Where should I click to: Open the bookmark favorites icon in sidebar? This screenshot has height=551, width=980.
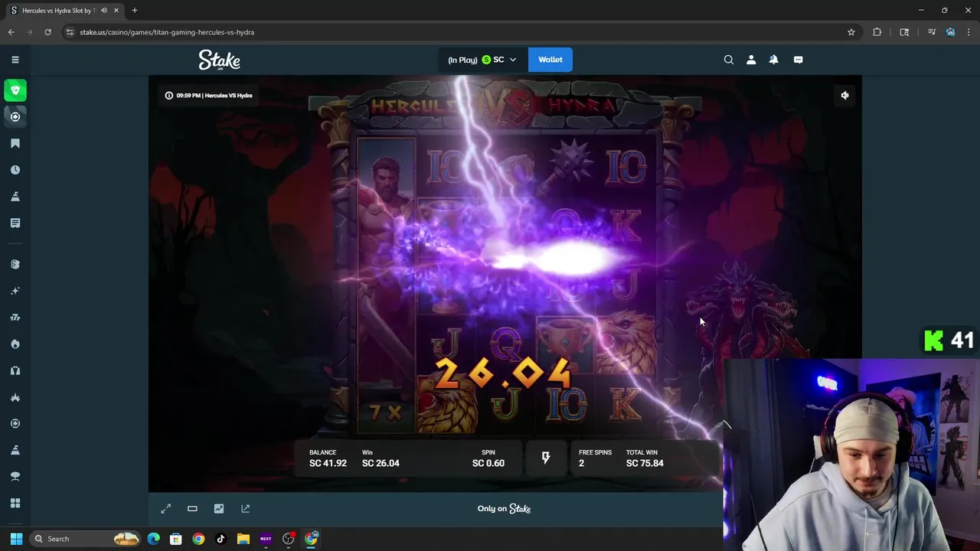pos(15,143)
